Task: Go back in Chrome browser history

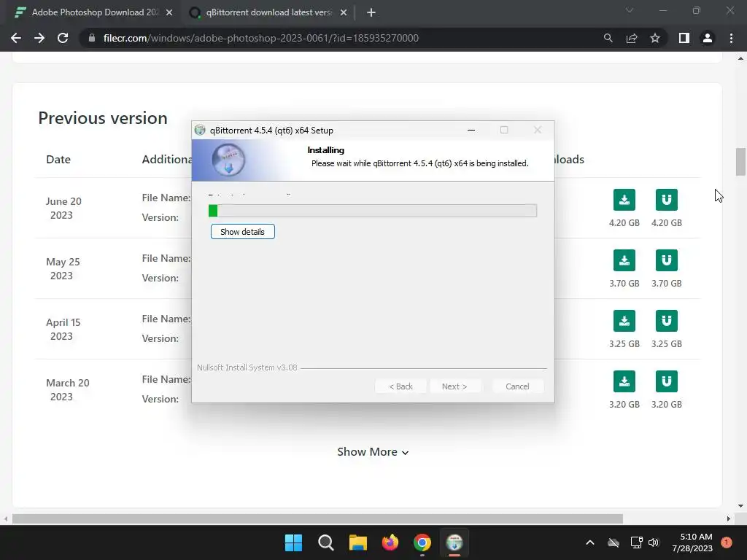Action: click(x=16, y=38)
